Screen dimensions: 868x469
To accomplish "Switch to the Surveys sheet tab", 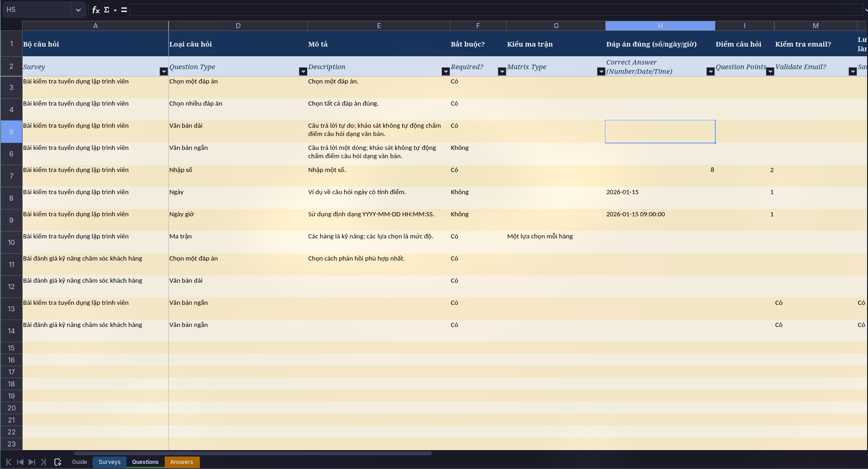I will [x=109, y=462].
